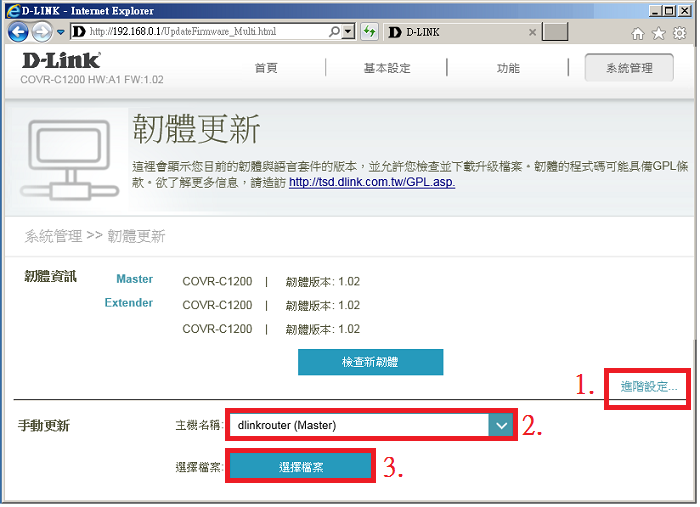Click the 檢查新韌體 button
Image resolution: width=700 pixels, height=507 pixels.
(x=370, y=361)
